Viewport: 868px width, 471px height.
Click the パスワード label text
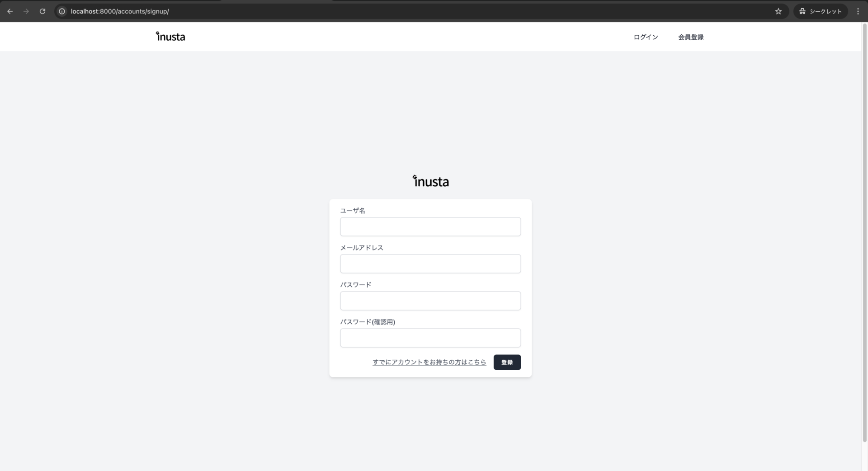click(x=356, y=285)
